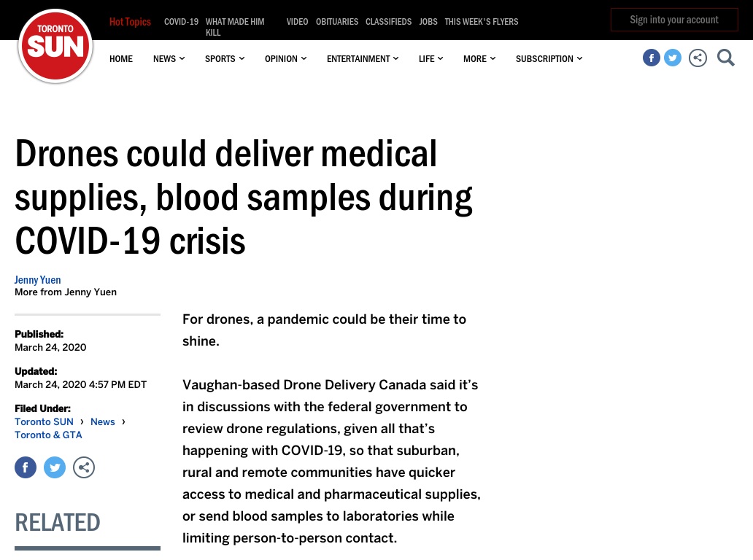The width and height of the screenshot is (753, 560).
Task: Open the Life menu
Action: [x=430, y=58]
